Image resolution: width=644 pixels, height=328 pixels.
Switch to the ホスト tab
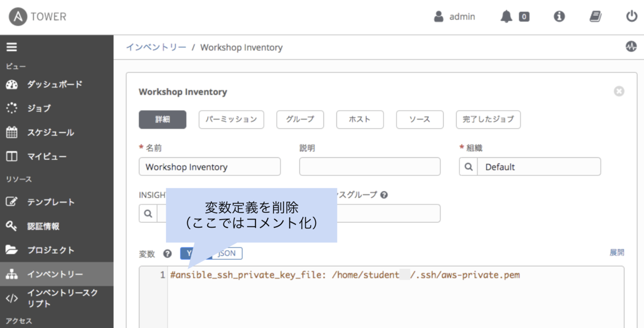coord(360,120)
